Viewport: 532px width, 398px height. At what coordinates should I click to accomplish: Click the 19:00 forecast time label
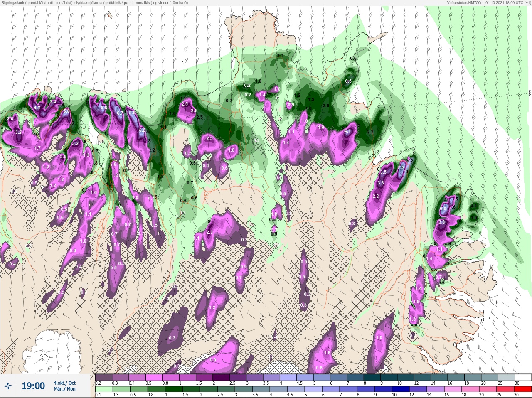[x=33, y=386]
